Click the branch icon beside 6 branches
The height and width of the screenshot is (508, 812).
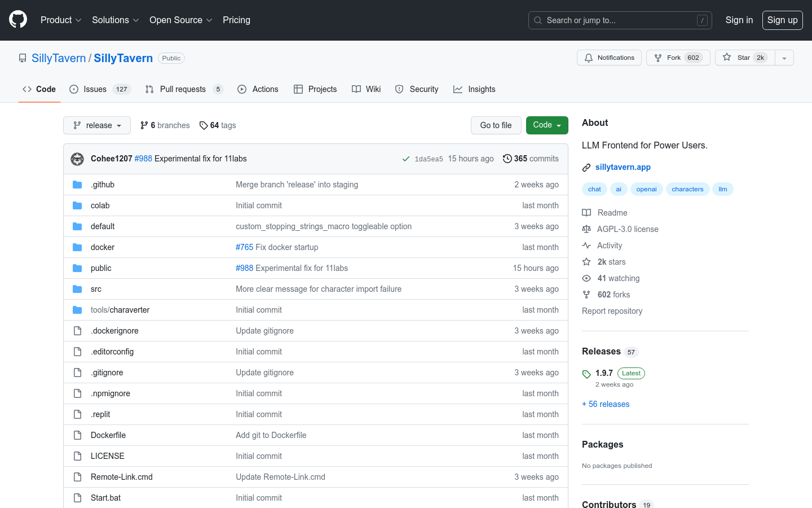pyautogui.click(x=144, y=125)
